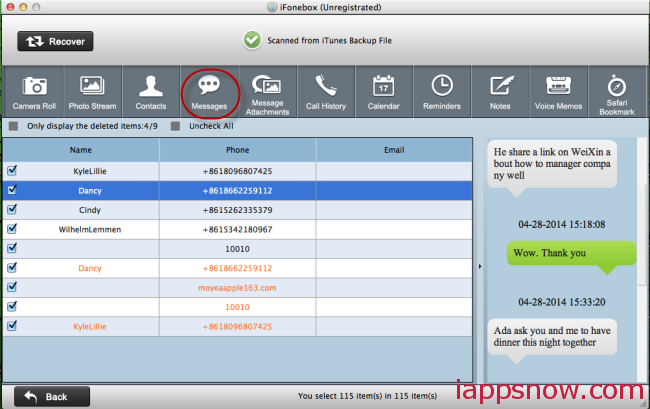Select the Cindy contact name
The height and width of the screenshot is (409, 650).
click(90, 210)
